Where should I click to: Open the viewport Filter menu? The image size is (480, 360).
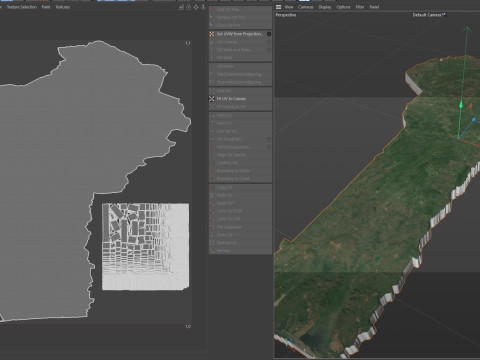tap(360, 7)
